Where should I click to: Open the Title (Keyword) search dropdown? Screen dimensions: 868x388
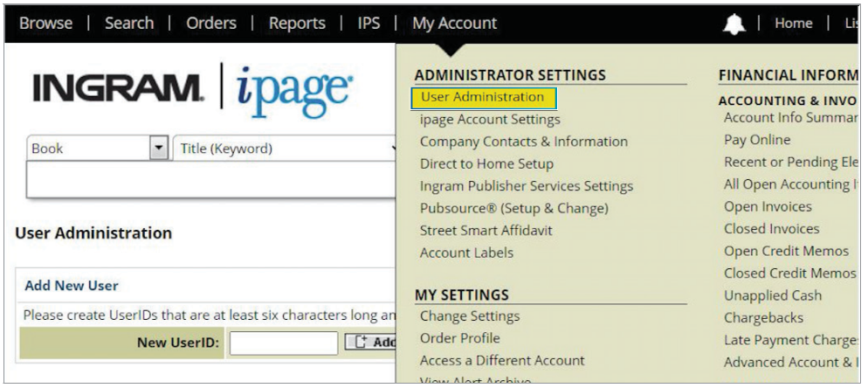pos(285,149)
